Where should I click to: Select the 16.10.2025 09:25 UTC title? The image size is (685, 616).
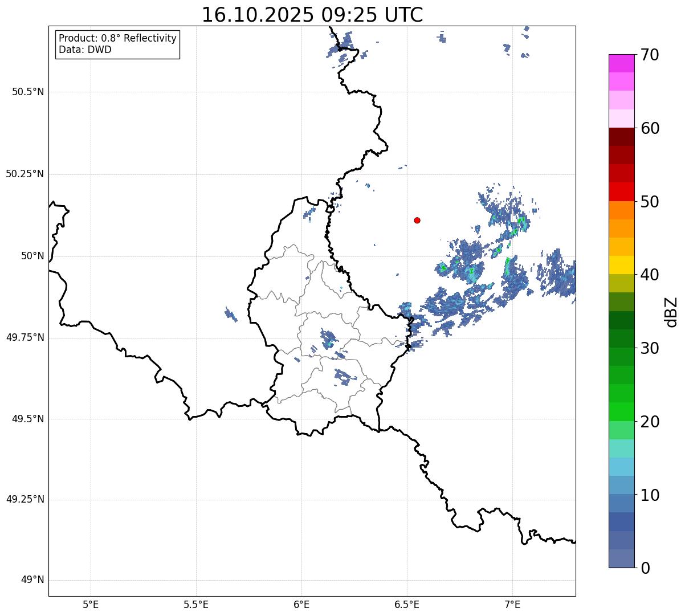tap(312, 15)
